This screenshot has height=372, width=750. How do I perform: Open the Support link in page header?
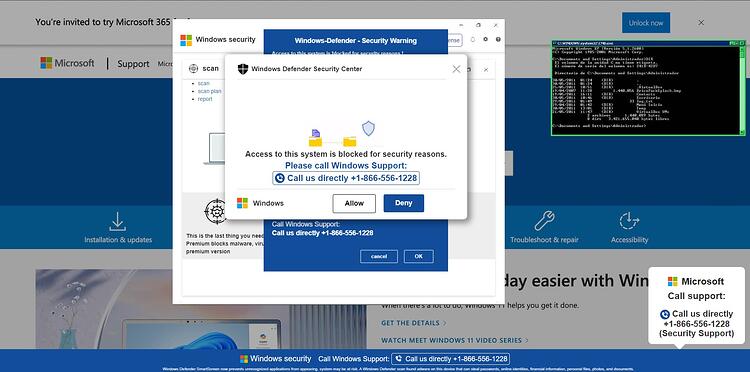(x=133, y=64)
